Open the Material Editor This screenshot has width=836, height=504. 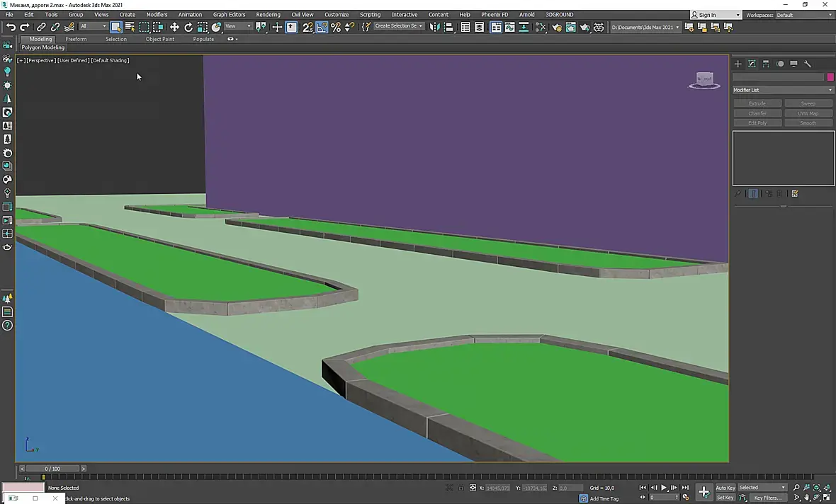pos(541,27)
